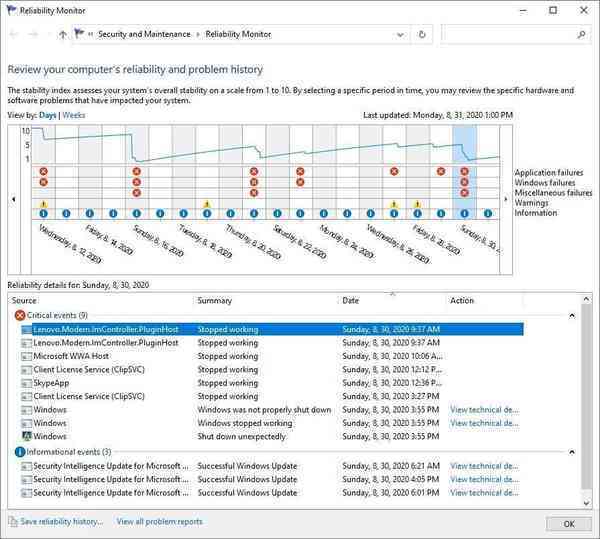Screen dimensions: 600x539
Task: View technical details for 4:05 PM Windows Update
Action: [x=484, y=479]
